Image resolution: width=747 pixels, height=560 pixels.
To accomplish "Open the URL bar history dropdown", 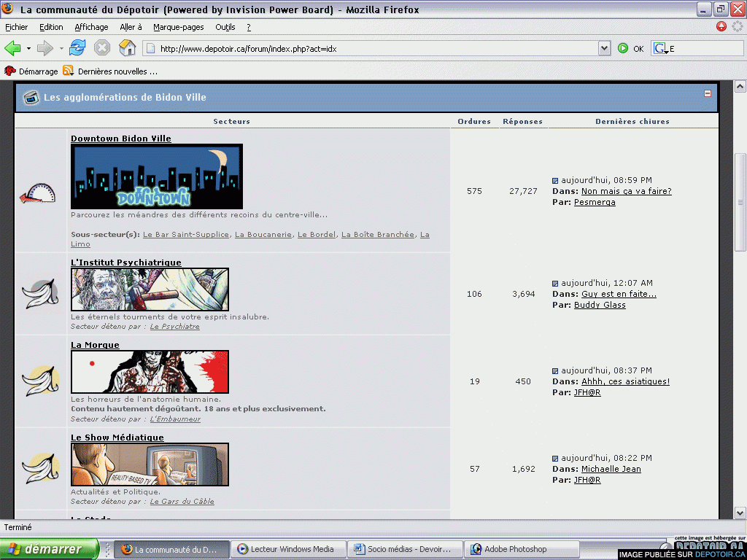I will [604, 48].
